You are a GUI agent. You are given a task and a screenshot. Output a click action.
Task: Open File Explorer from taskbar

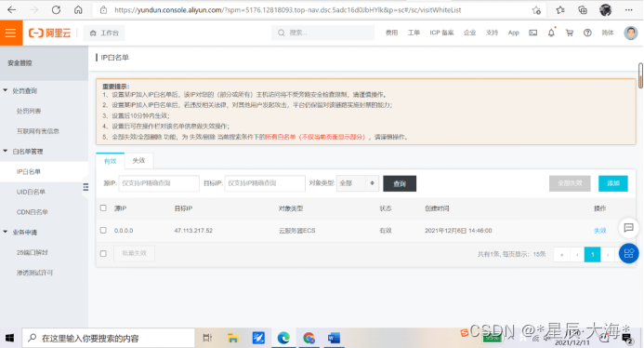(233, 338)
